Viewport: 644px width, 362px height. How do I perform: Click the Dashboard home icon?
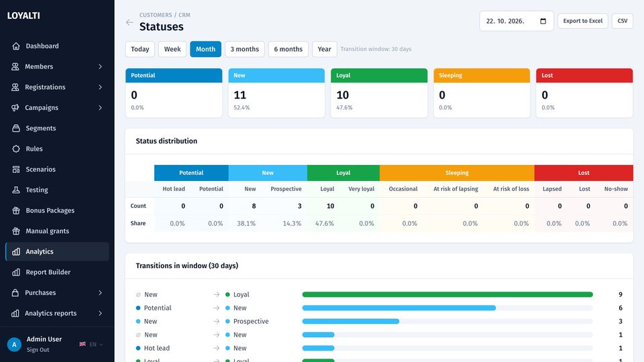16,46
